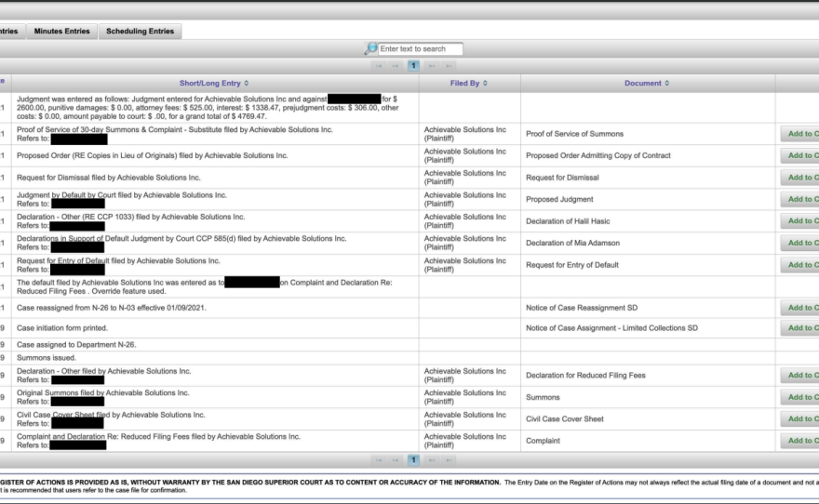Add the Complaint document to cart
Viewport: 819px width, 504px height.
click(799, 441)
